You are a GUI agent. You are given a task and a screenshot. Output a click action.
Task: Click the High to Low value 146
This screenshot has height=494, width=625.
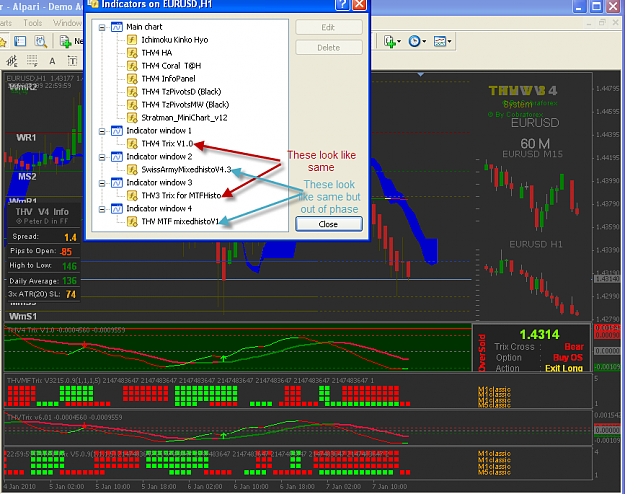pyautogui.click(x=69, y=266)
